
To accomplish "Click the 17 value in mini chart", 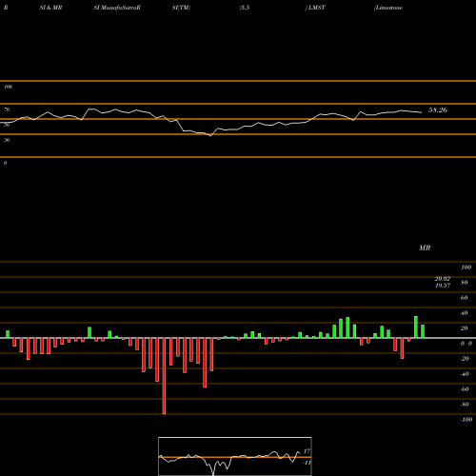I will [x=307, y=451].
